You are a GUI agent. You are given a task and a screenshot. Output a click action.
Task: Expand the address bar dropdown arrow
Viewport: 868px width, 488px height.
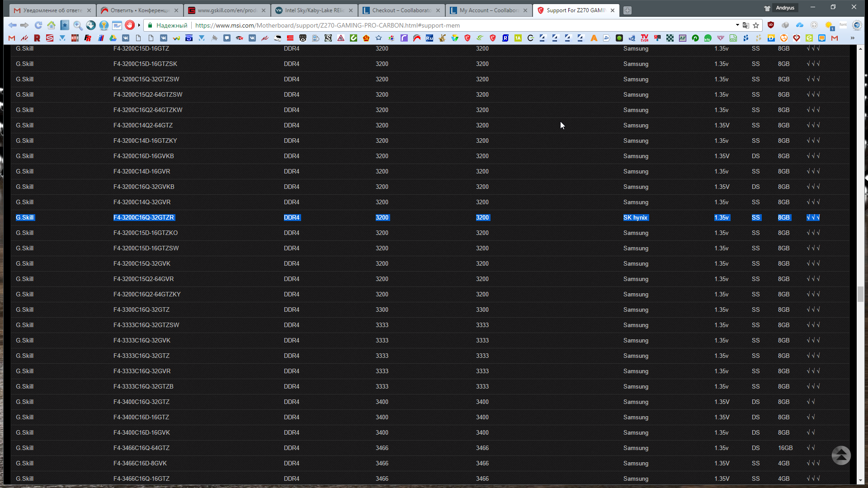coord(737,25)
